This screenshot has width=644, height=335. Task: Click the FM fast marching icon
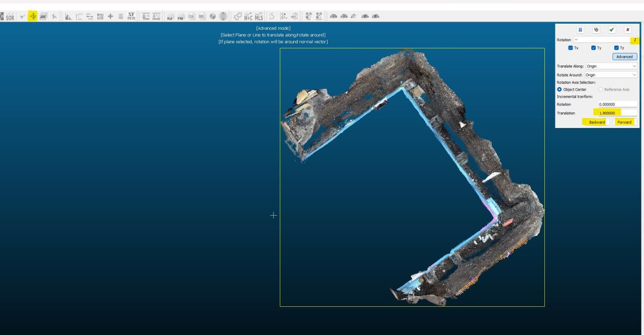(x=181, y=16)
